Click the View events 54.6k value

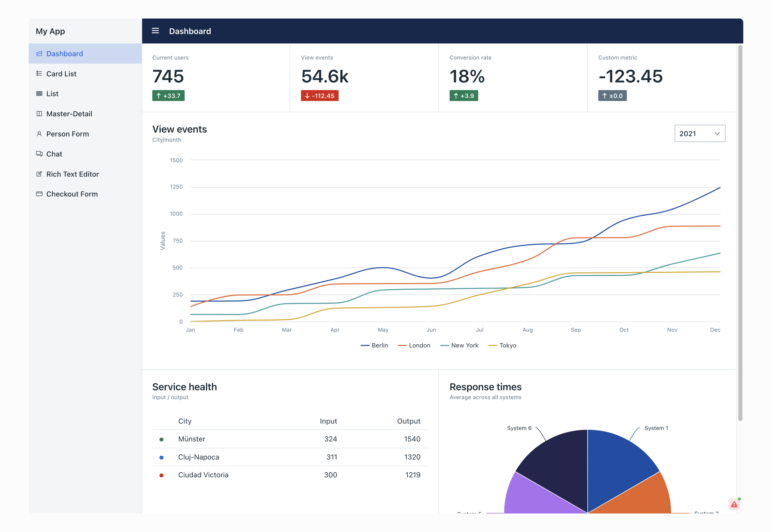[325, 76]
